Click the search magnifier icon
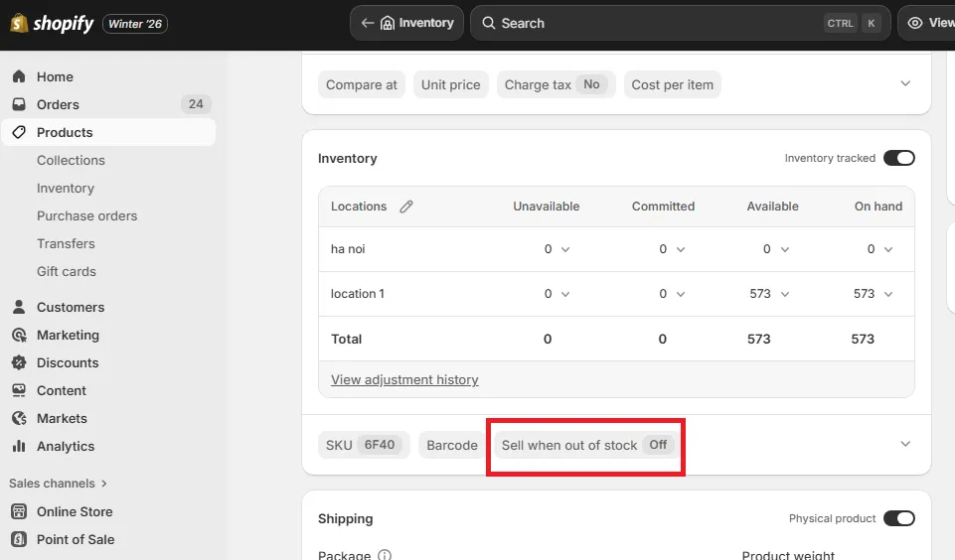Screen dimensions: 955x560 [489, 23]
